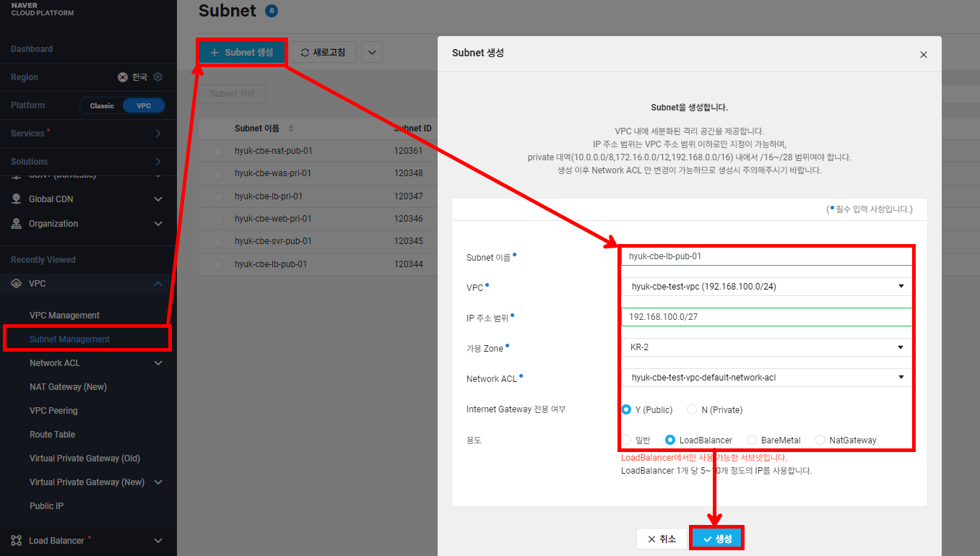Expand the Services menu chevron
This screenshot has height=556, width=980.
(158, 134)
